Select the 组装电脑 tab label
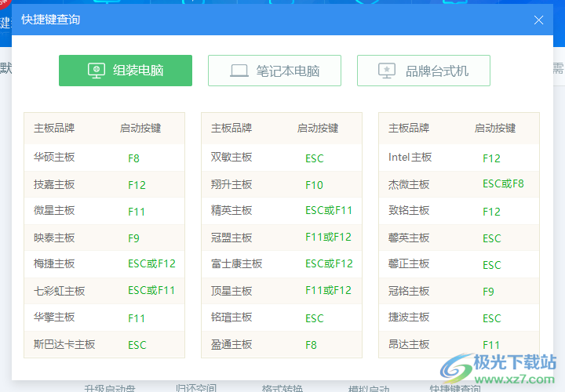This screenshot has height=392, width=565. click(x=138, y=71)
